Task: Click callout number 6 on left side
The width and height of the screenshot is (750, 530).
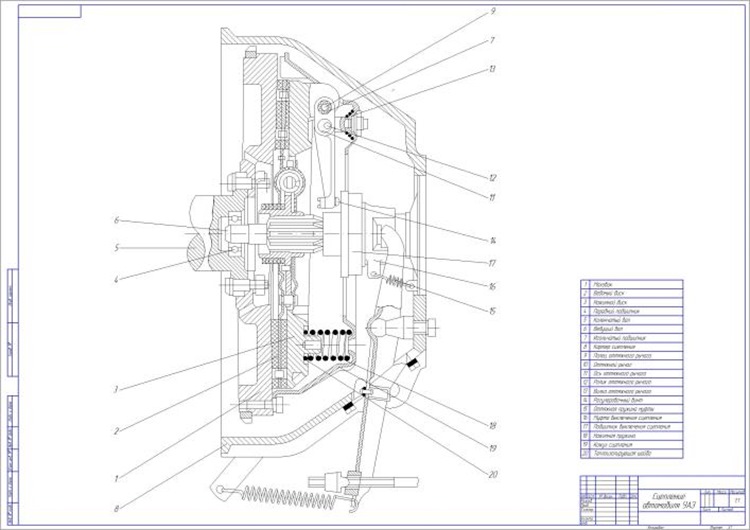Action: click(116, 221)
